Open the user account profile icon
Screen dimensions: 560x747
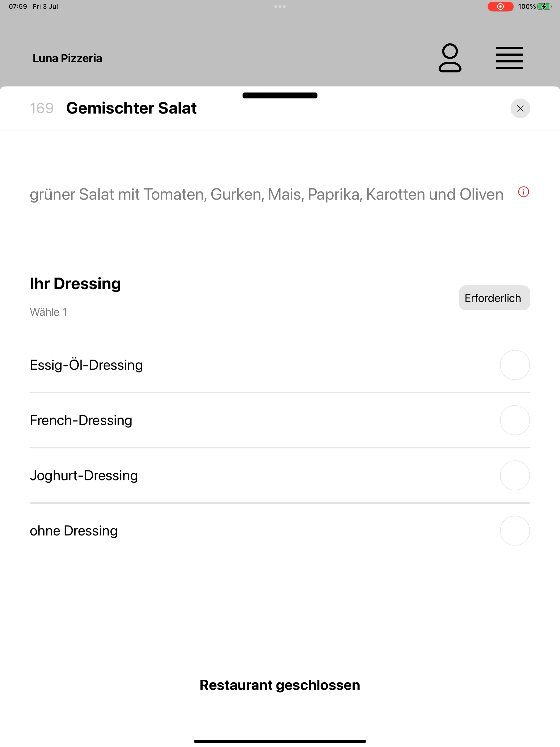tap(450, 58)
